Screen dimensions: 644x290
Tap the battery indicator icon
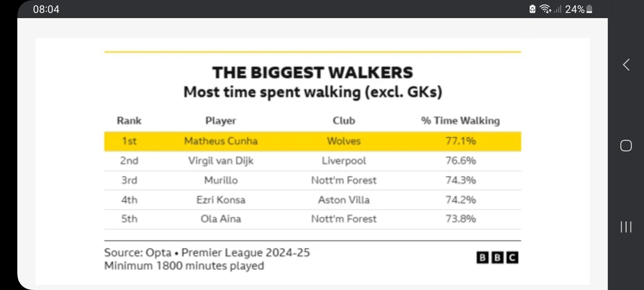(589, 9)
